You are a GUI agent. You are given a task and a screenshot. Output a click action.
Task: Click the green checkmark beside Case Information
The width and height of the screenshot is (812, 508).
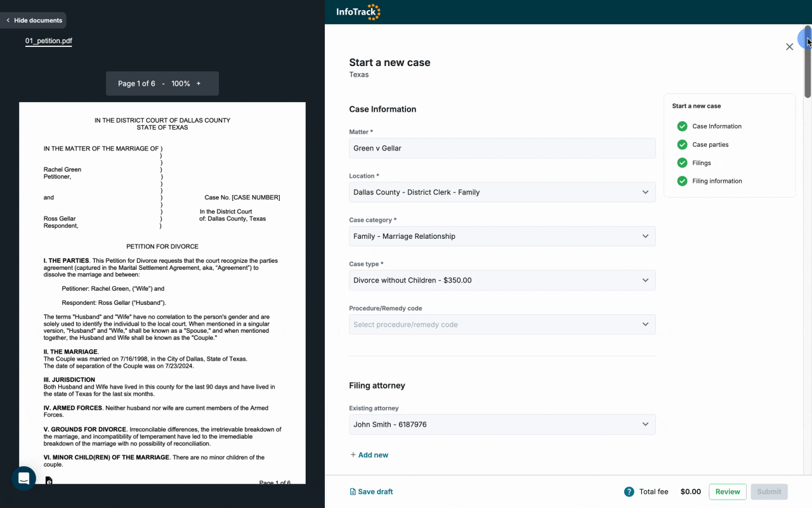click(x=682, y=126)
